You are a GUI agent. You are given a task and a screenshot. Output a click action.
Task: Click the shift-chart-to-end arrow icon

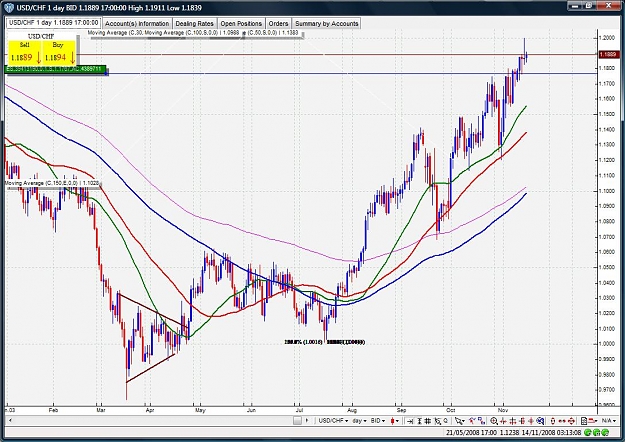410,421
